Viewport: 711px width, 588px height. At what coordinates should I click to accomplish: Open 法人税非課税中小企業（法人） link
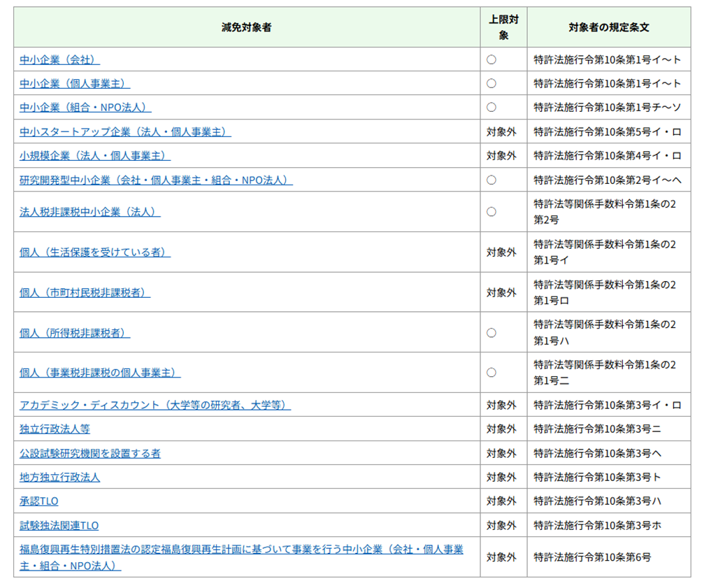[90, 212]
